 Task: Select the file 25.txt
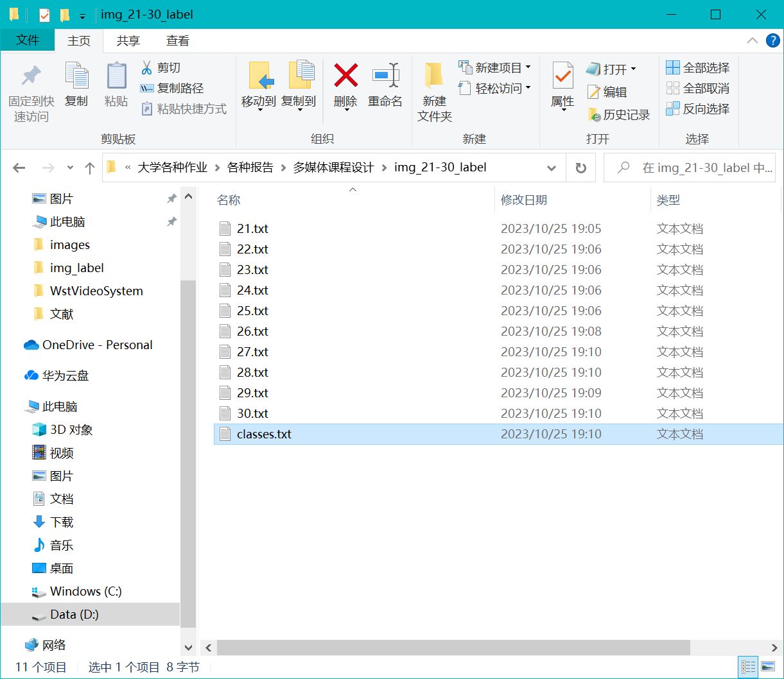[252, 311]
